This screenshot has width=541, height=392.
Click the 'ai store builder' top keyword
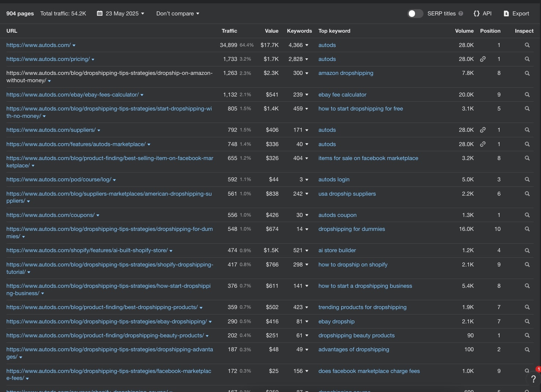click(x=337, y=250)
